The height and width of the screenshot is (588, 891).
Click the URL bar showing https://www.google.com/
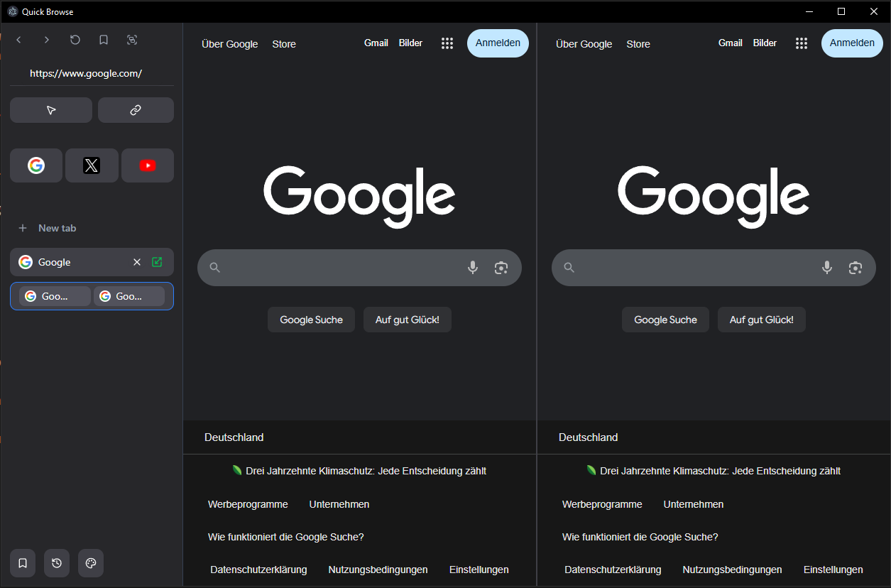[x=92, y=73]
